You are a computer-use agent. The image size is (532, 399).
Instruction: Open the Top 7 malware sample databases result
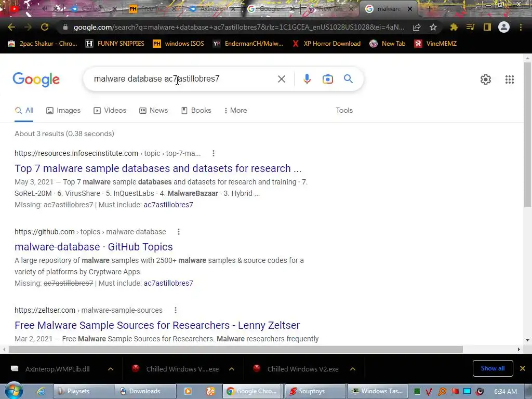tap(158, 168)
